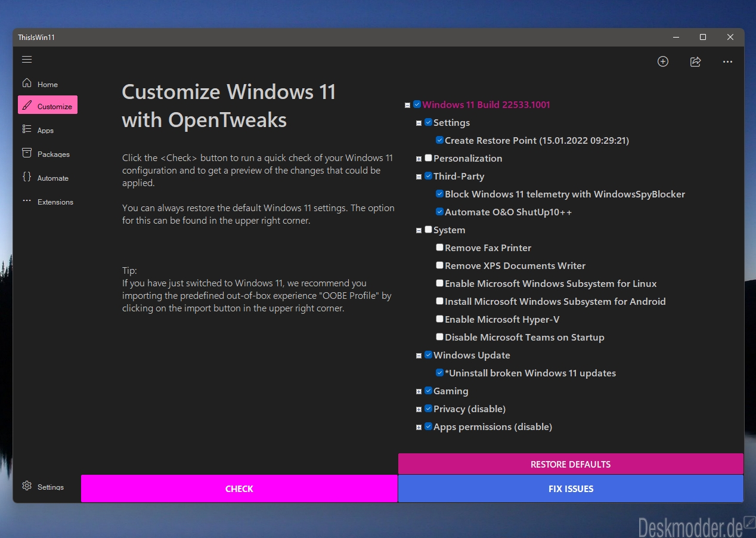Check Enable Microsoft Windows Subsystem for Linux
The image size is (756, 538).
(439, 283)
